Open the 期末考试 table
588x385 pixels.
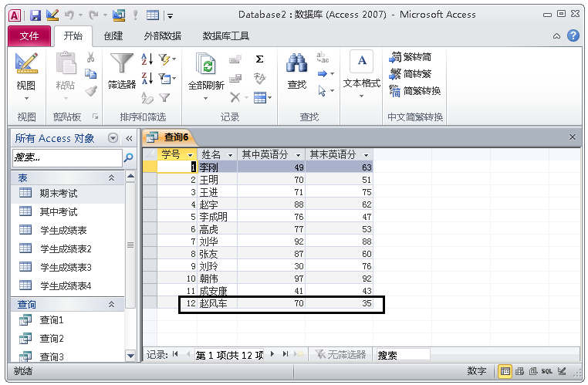[x=67, y=194]
